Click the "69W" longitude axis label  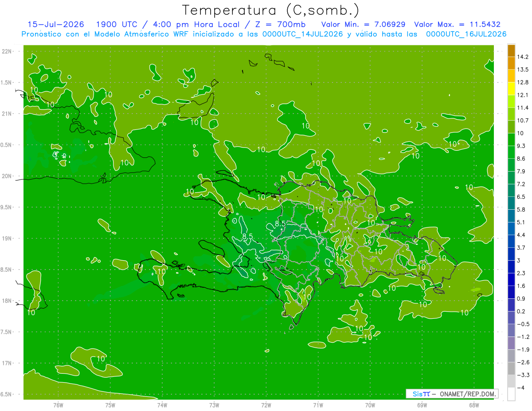click(422, 405)
